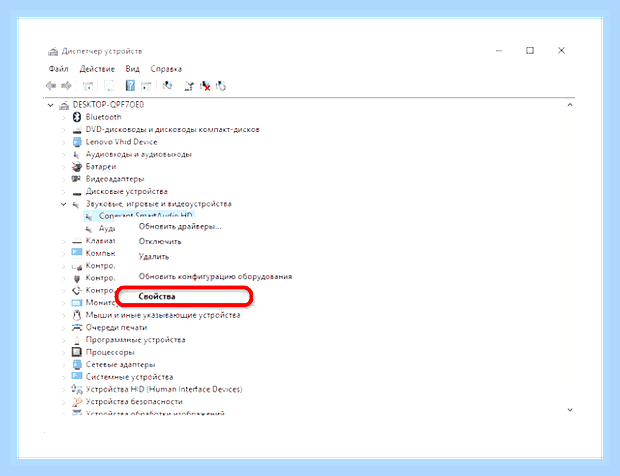This screenshot has height=476, width=620.
Task: Click the mouse icon beside Мыши и иные указывающие устройства
Action: (x=77, y=315)
